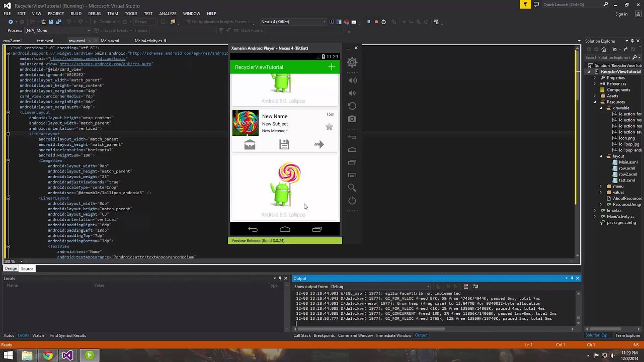The width and height of the screenshot is (644, 362).
Task: Tap Android navigation home button
Action: pyautogui.click(x=285, y=229)
